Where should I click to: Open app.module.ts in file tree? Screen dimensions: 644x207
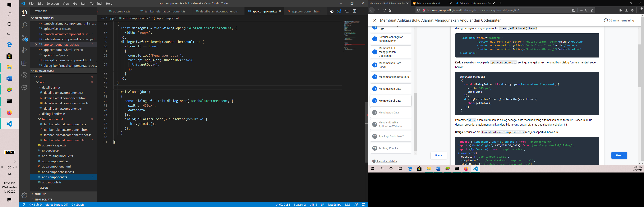(52, 182)
